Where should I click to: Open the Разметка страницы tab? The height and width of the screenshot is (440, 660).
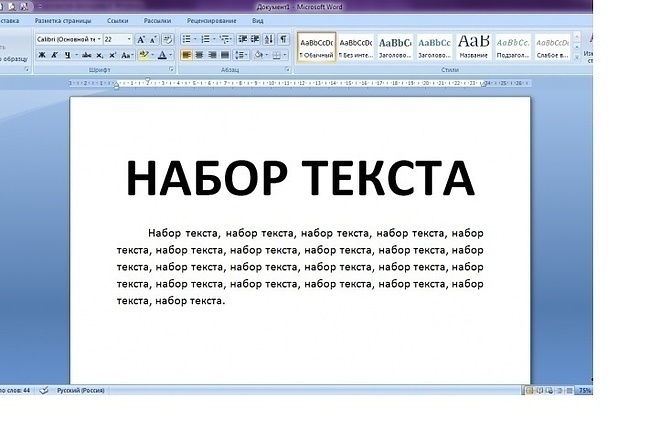click(63, 21)
